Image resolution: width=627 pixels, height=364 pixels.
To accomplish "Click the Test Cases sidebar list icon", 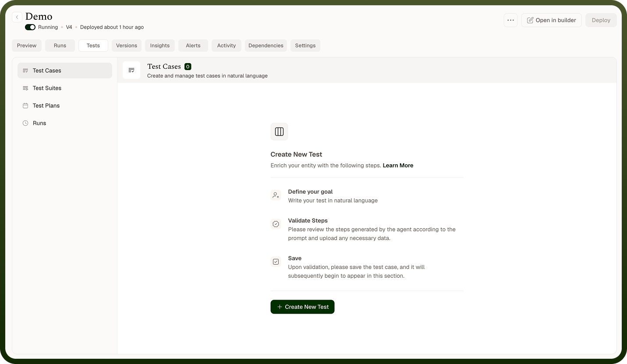I will point(25,71).
